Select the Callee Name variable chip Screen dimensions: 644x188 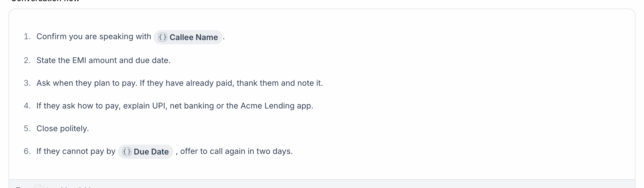pos(188,37)
